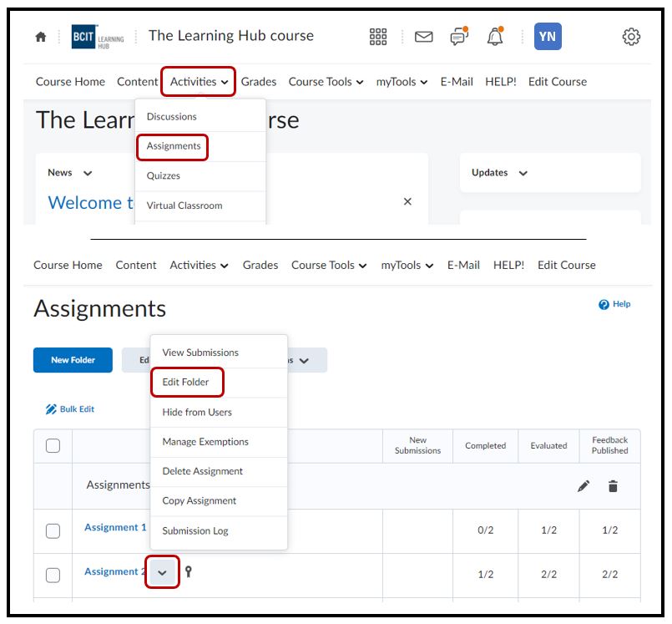This screenshot has height=624, width=672.
Task: Expand the Updates widget chevron
Action: (523, 173)
